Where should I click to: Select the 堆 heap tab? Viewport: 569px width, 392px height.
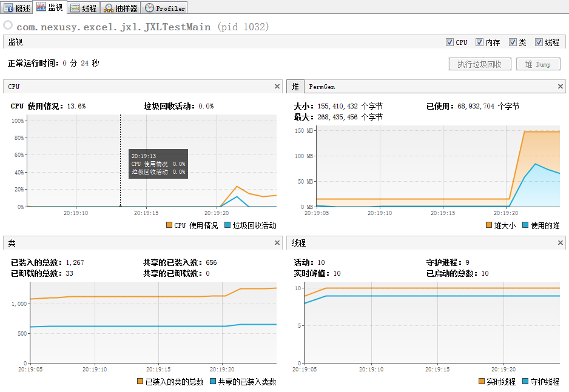(x=295, y=87)
